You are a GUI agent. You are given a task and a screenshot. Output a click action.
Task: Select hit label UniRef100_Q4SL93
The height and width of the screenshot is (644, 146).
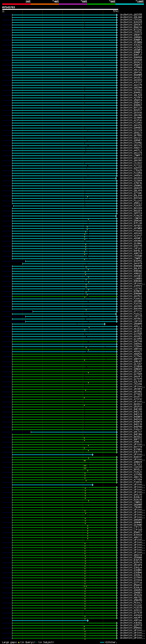coord(131,495)
